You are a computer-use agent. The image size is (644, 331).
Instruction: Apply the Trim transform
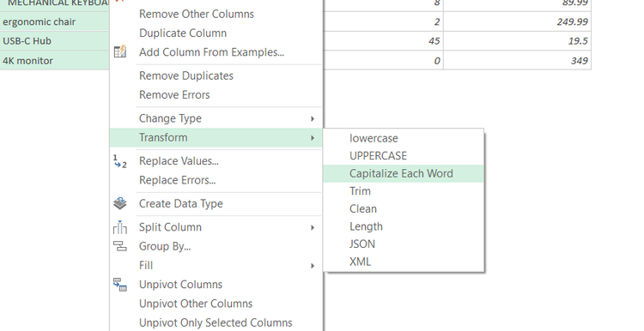404,191
